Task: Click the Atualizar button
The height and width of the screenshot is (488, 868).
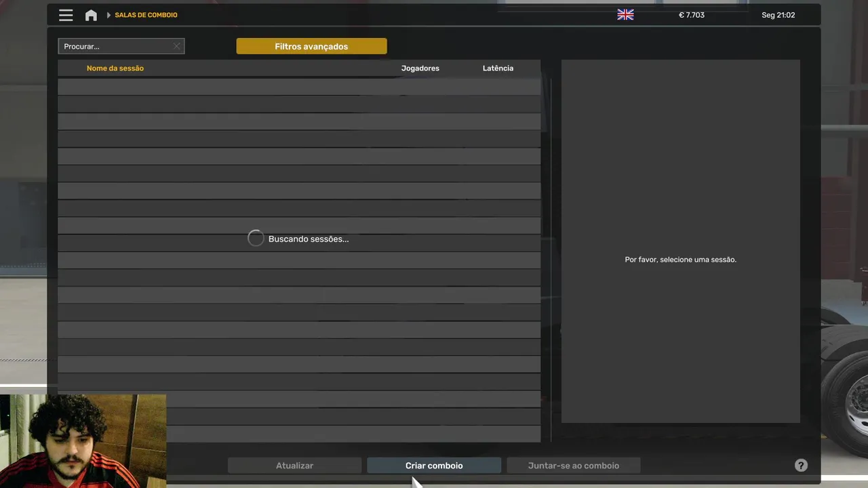Action: click(294, 466)
